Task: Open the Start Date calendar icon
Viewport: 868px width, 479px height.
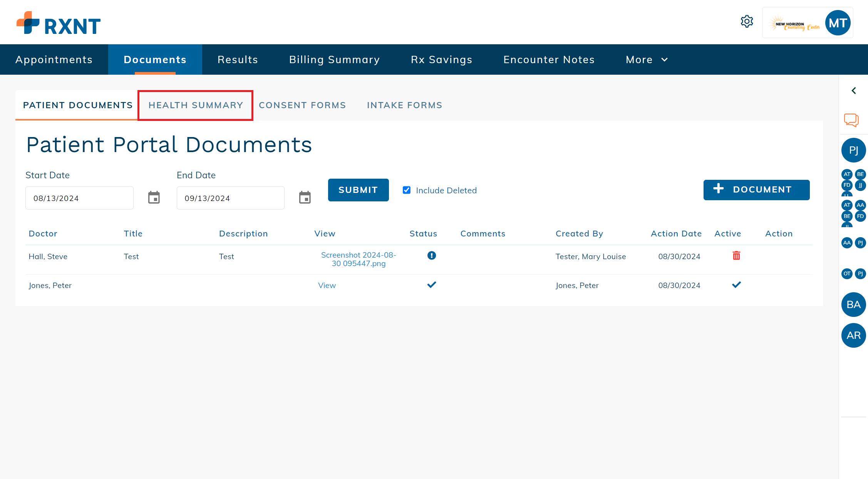Action: pyautogui.click(x=154, y=197)
